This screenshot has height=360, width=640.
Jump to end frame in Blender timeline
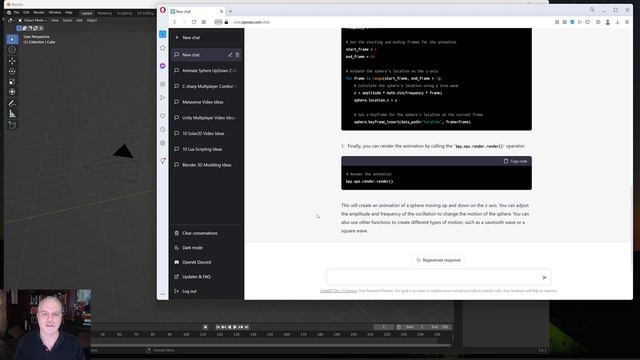(x=247, y=327)
